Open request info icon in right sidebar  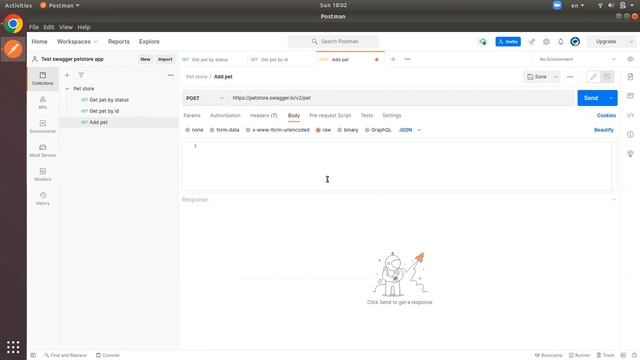click(x=630, y=134)
